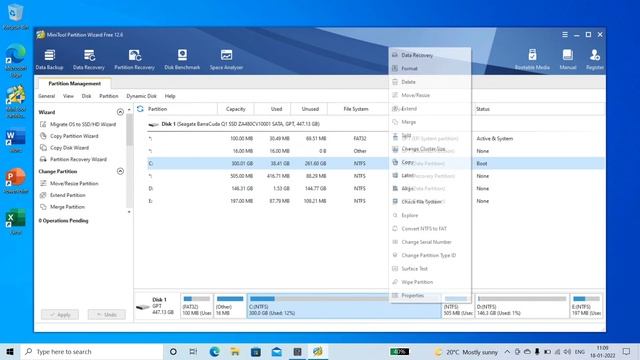
Task: Open Edge from the taskbar
Action: tap(214, 351)
